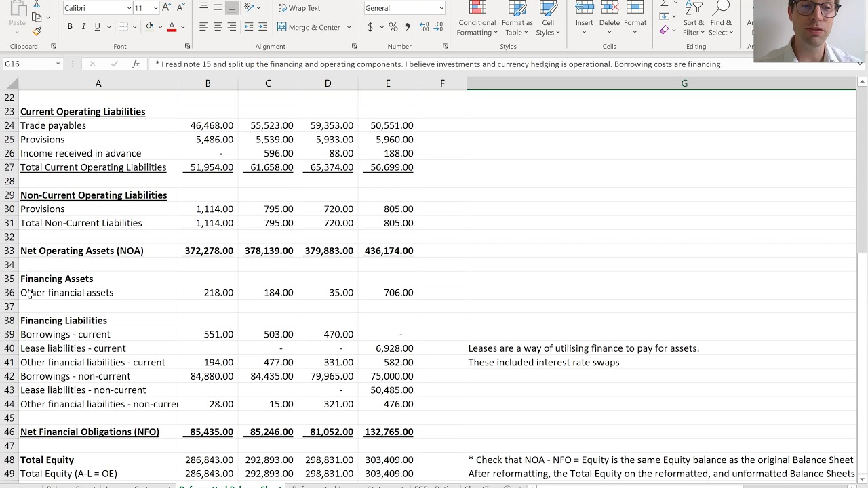Screen dimensions: 868x488
Task: Expand the formula bar chevron
Action: (860, 64)
